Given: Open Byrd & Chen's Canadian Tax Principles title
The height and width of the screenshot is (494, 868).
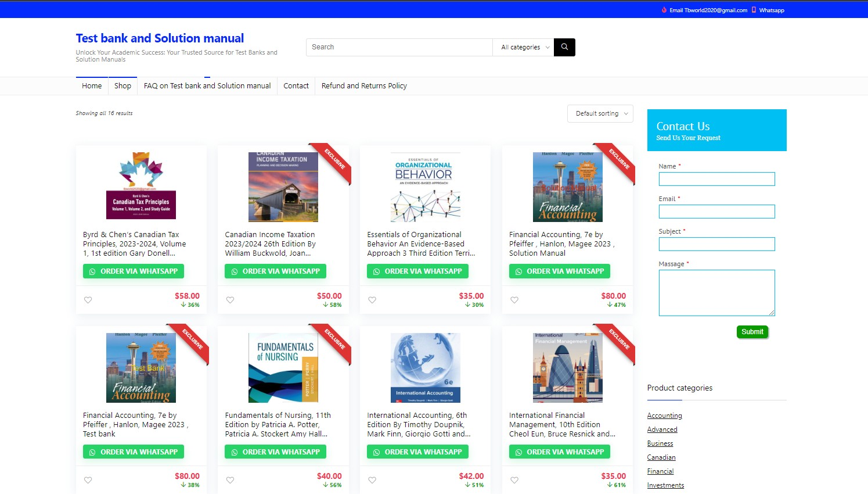Looking at the screenshot, I should click(135, 244).
